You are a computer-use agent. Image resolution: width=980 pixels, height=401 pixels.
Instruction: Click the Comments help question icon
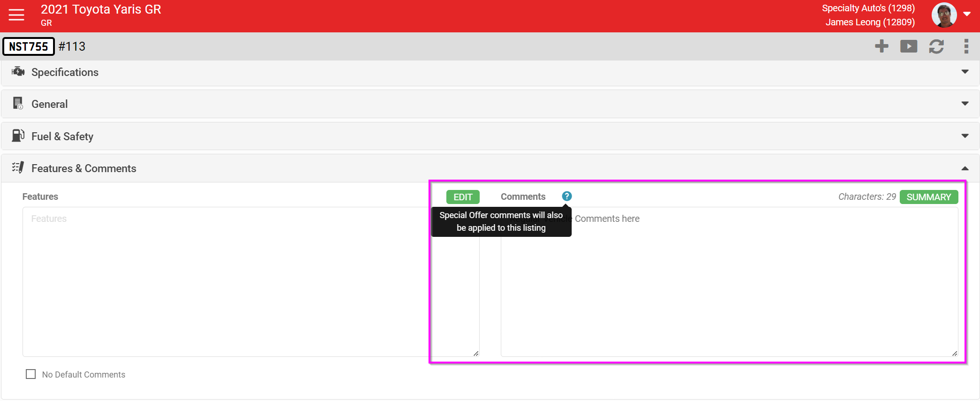[x=567, y=196]
